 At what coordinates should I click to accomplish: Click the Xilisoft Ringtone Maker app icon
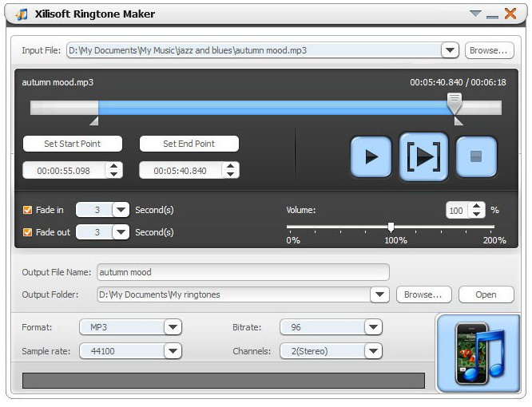pos(22,14)
